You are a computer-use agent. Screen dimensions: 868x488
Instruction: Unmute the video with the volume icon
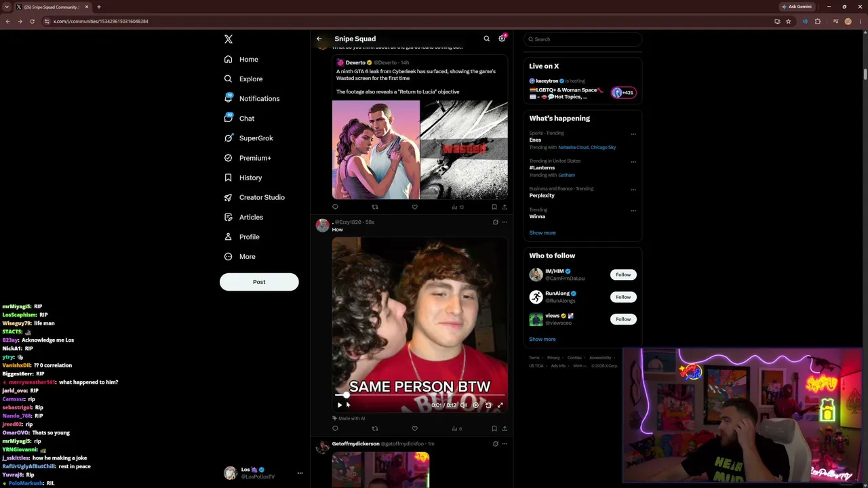click(x=464, y=405)
